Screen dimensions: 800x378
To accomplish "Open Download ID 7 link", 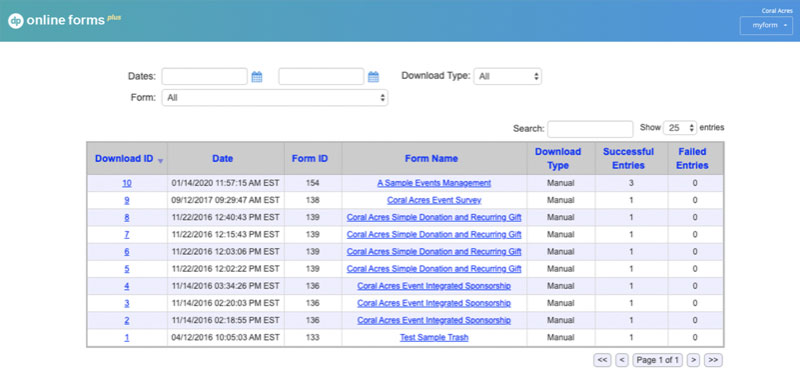I will tap(127, 235).
